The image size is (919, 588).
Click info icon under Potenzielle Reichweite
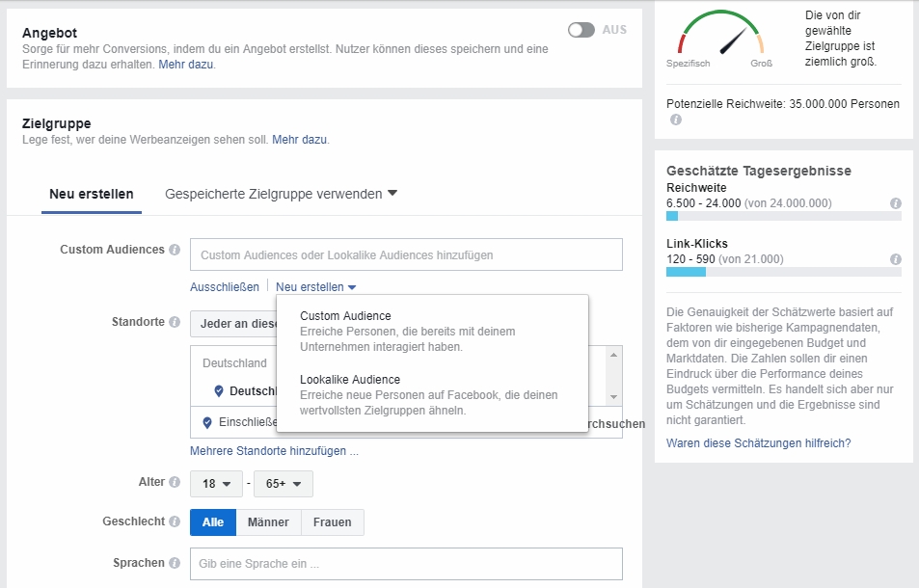pyautogui.click(x=675, y=120)
